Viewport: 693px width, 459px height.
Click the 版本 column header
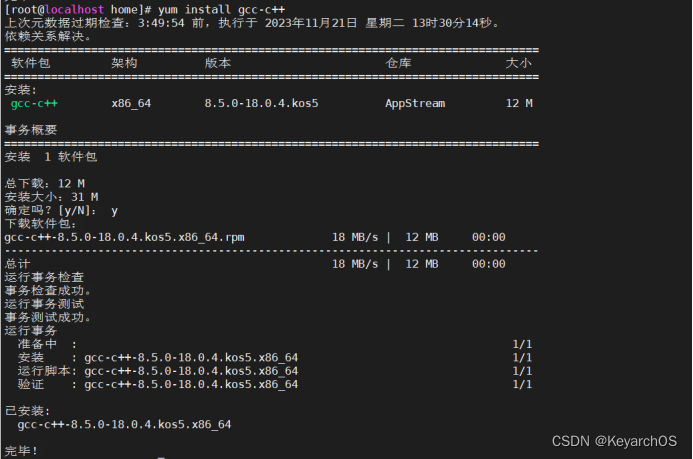pos(217,63)
